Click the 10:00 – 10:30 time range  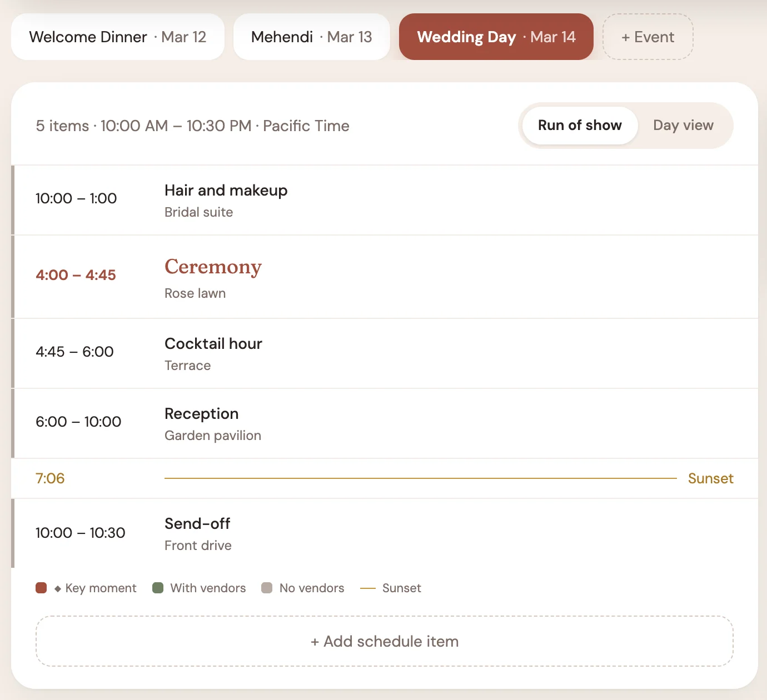click(x=81, y=533)
